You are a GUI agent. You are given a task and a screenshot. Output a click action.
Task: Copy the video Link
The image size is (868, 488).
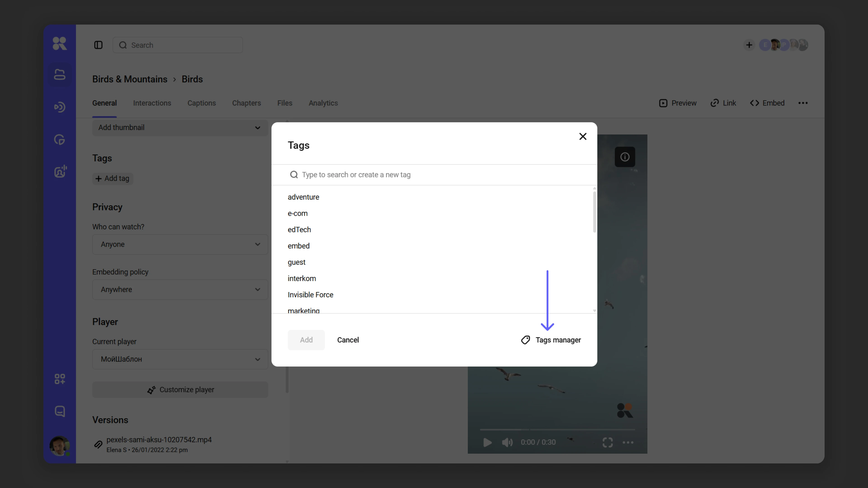click(723, 103)
